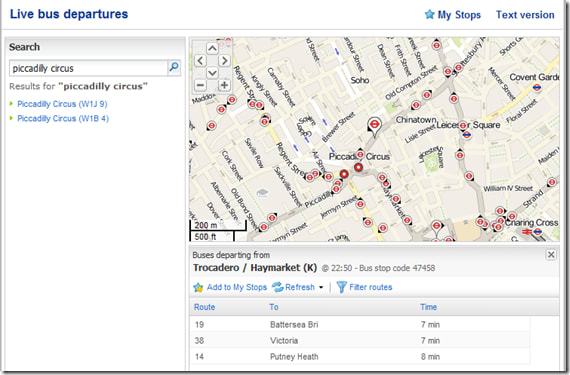Sort by Time column header
Screen dimensions: 570x375
[428, 307]
